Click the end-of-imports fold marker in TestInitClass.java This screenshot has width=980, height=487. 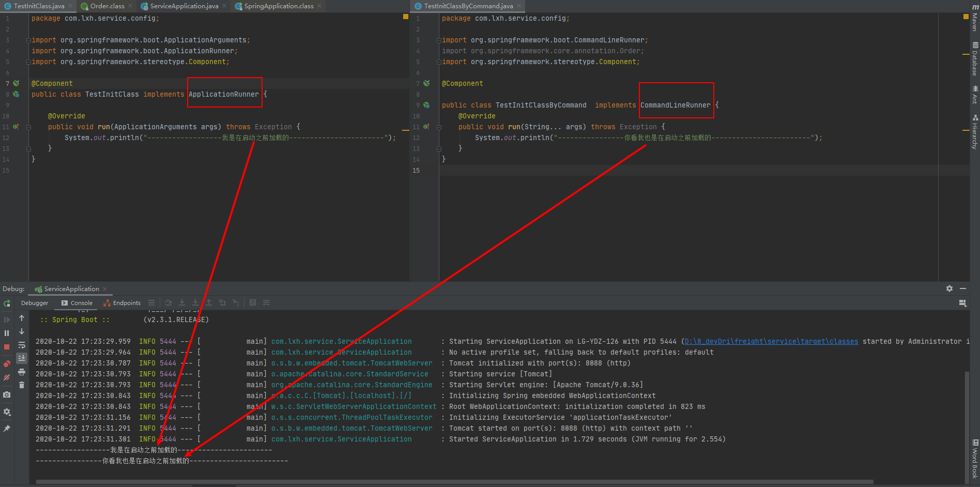click(x=28, y=62)
